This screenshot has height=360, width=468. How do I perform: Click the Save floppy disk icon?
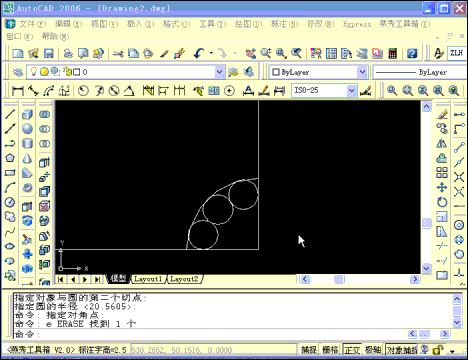click(x=49, y=53)
